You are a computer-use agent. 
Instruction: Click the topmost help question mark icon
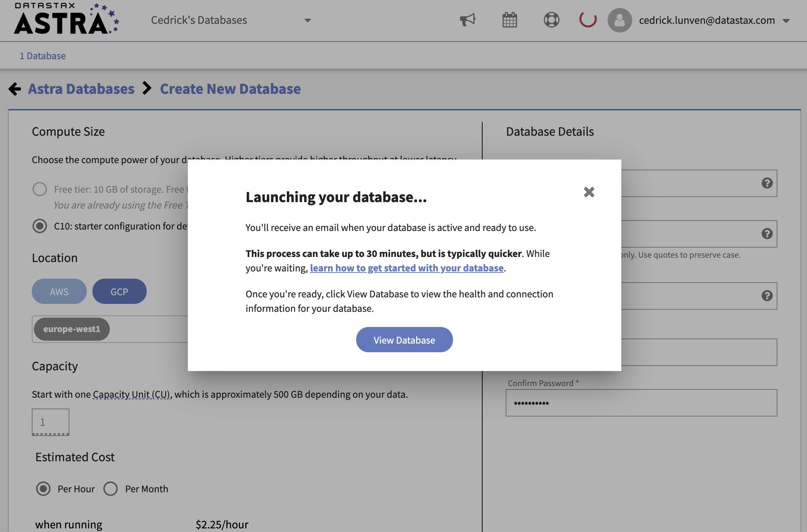click(767, 183)
